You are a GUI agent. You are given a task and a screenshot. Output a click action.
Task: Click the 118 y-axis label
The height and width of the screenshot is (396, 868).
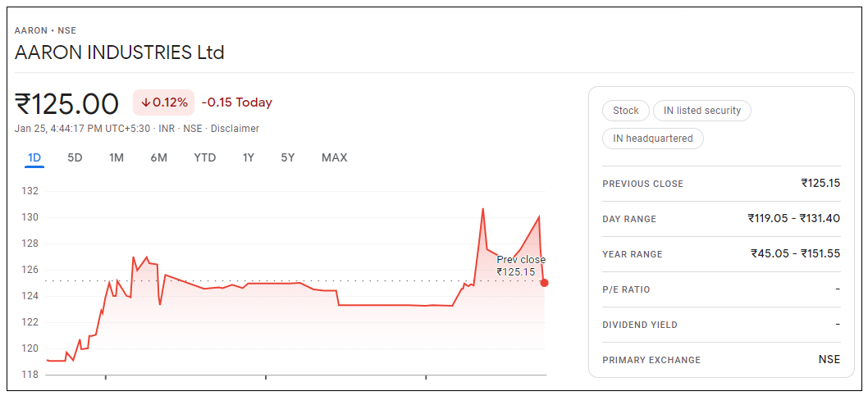(31, 375)
